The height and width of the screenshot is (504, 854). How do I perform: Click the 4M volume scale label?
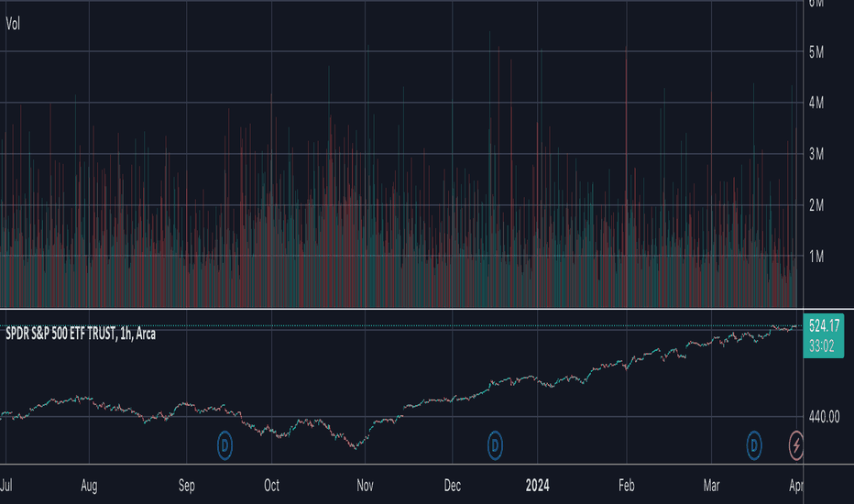tap(816, 103)
